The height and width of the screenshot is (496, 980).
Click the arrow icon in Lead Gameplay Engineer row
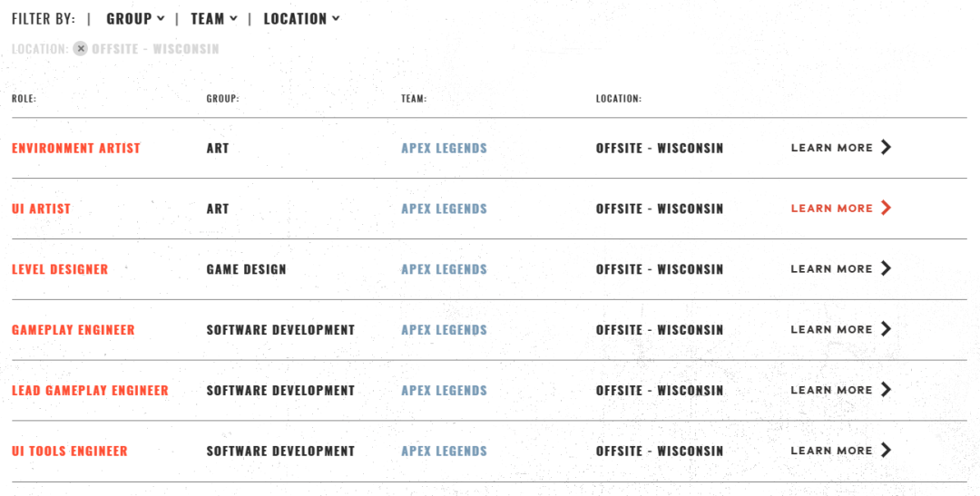point(886,390)
